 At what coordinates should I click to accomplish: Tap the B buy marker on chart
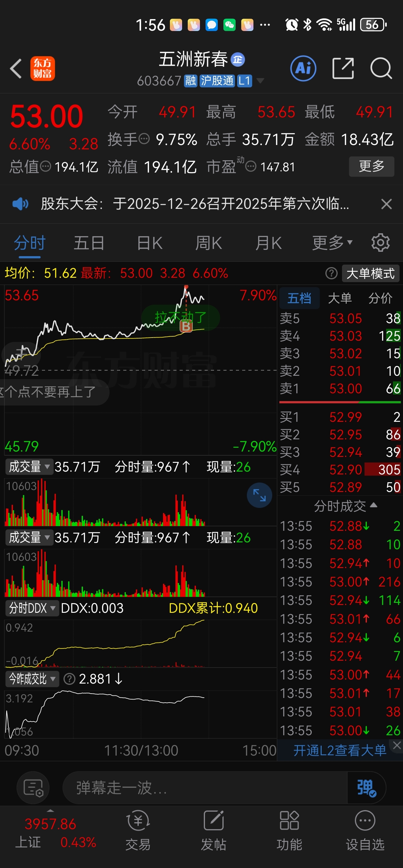coord(186,326)
